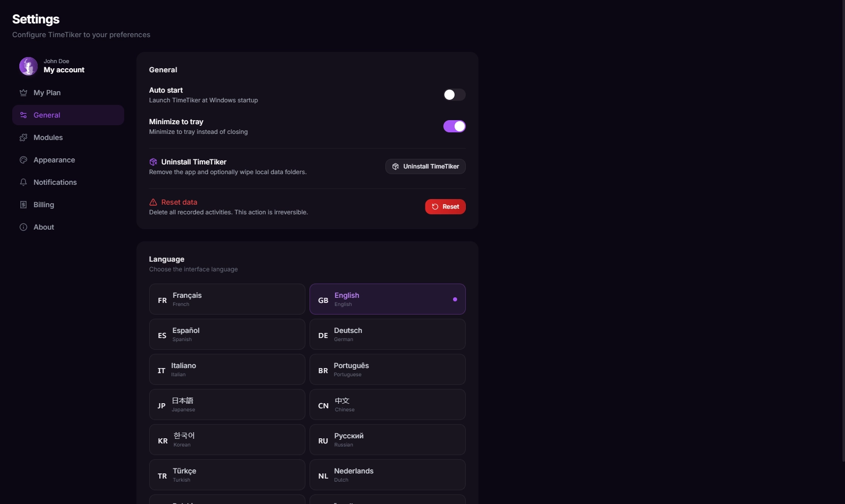Screen dimensions: 845x504
Task: Select English as interface language
Action: [387, 299]
